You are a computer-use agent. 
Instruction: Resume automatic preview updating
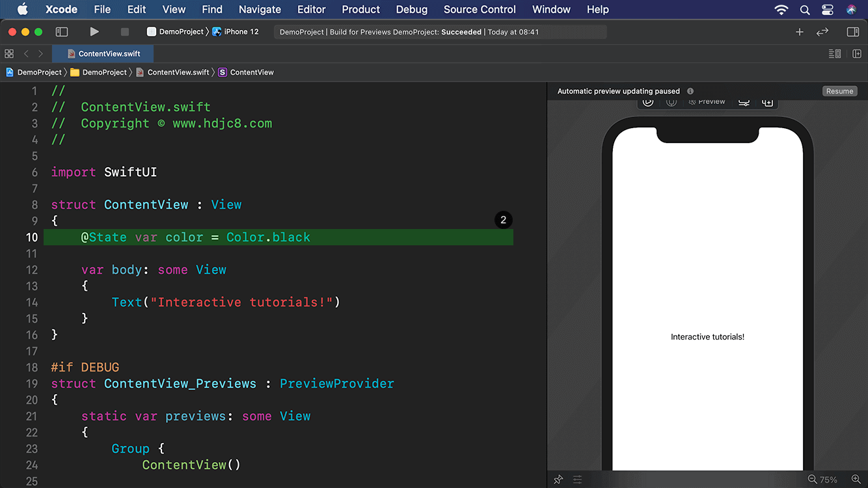(x=839, y=91)
